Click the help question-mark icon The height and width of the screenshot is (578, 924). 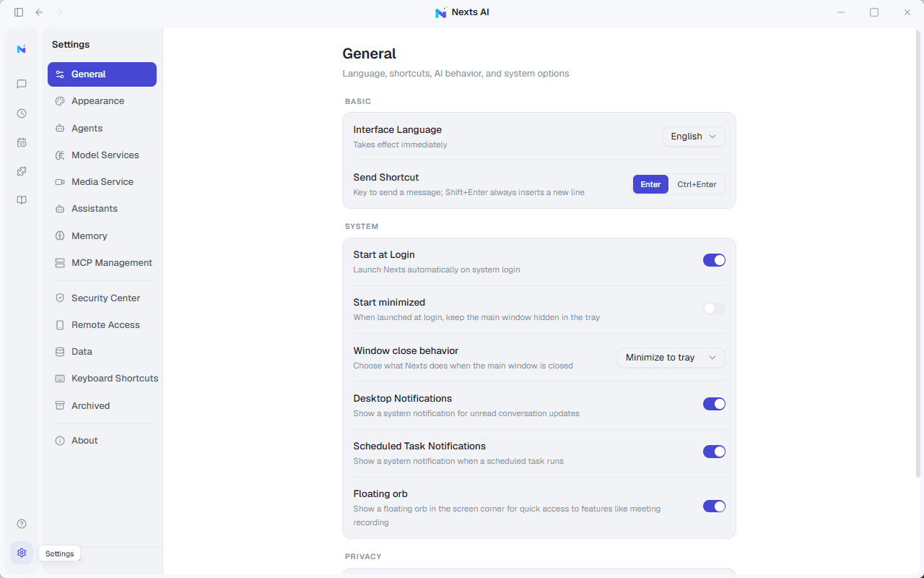pos(22,524)
